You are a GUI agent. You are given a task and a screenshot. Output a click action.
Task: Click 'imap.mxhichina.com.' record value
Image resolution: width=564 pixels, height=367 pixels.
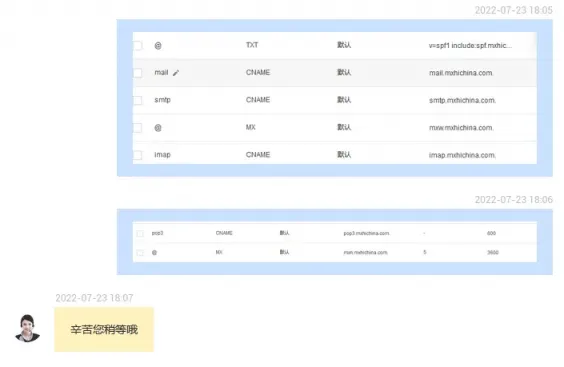click(x=462, y=155)
